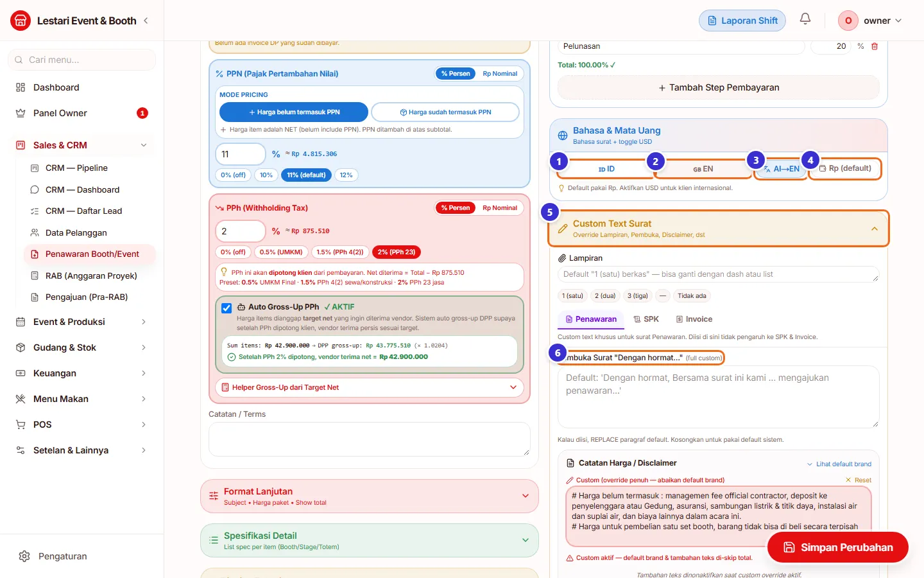The width and height of the screenshot is (924, 578).
Task: Click Tambah Step Pembayaran button
Action: (719, 88)
